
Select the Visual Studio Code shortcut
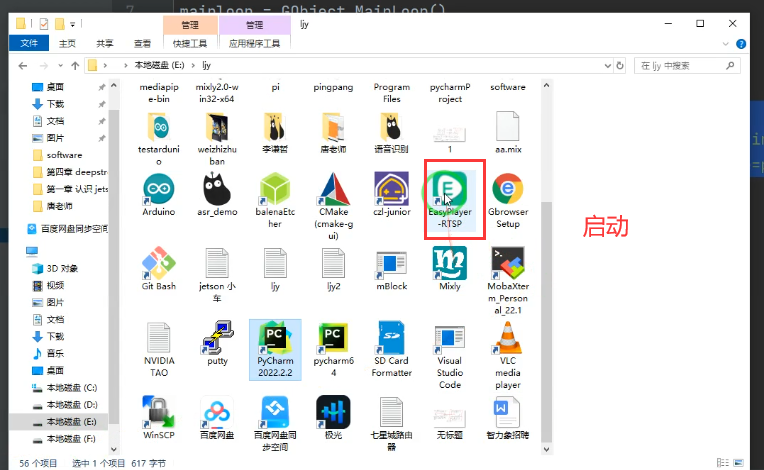(x=449, y=339)
